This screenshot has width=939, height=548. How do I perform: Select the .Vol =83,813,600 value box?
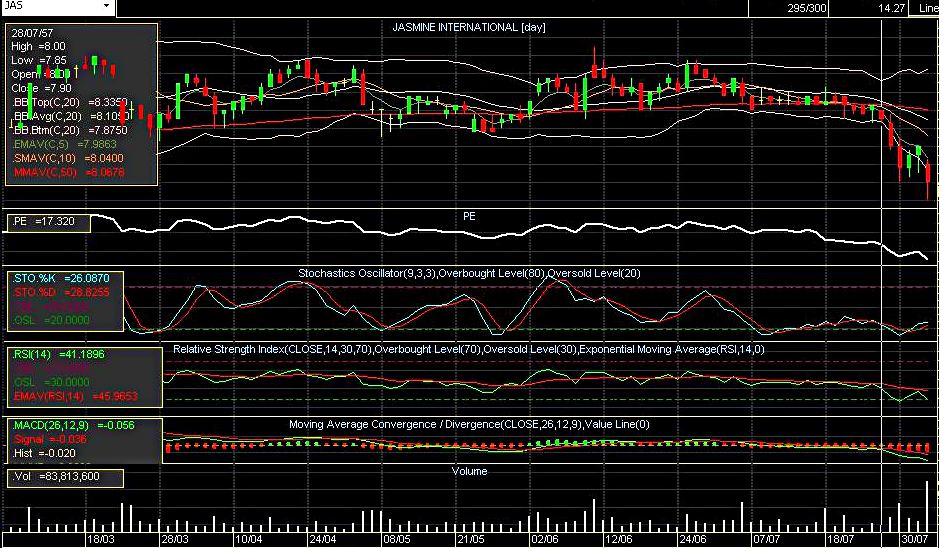click(x=65, y=477)
